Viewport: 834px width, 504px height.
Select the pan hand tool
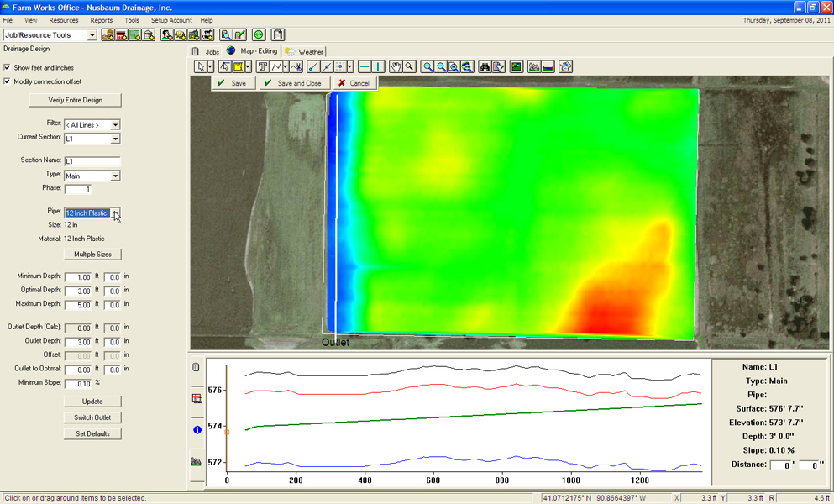[396, 66]
